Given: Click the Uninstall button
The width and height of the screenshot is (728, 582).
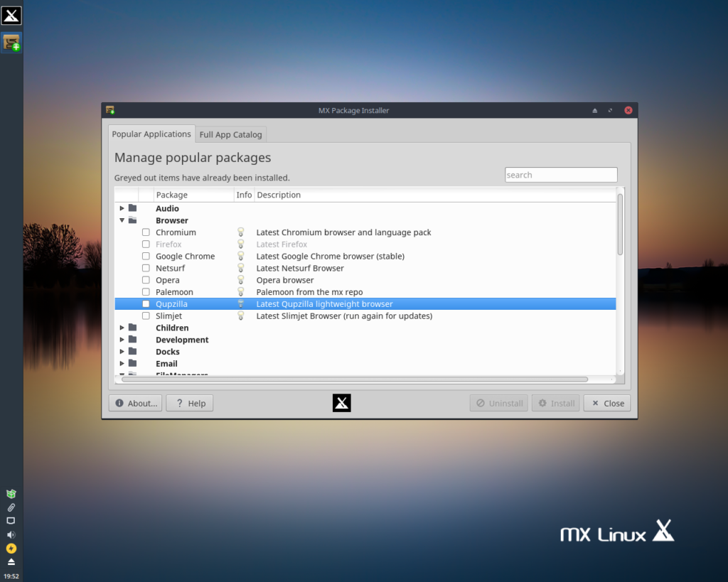Looking at the screenshot, I should (498, 403).
